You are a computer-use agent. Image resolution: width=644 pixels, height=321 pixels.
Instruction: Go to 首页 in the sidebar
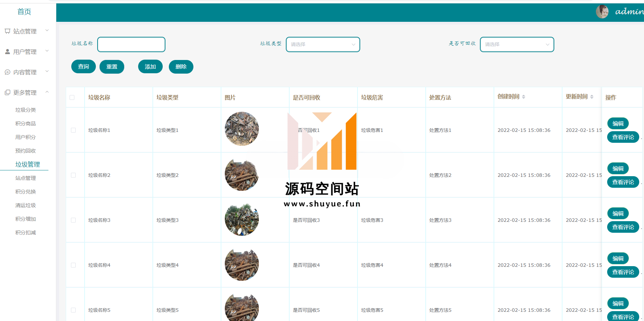coord(24,12)
